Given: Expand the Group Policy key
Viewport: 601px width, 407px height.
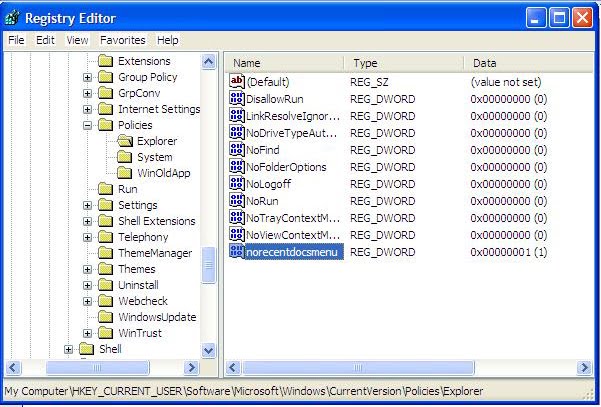Looking at the screenshot, I should [87, 77].
